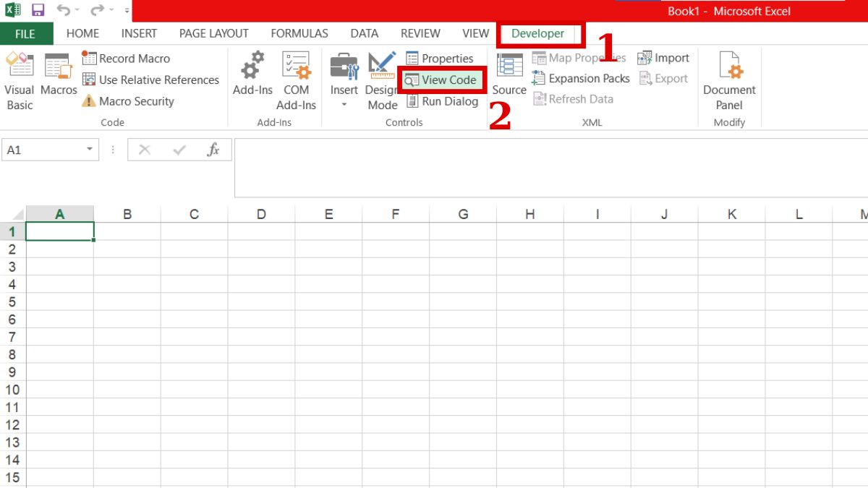The height and width of the screenshot is (488, 868).
Task: Click View Code in Controls group
Action: (x=441, y=80)
